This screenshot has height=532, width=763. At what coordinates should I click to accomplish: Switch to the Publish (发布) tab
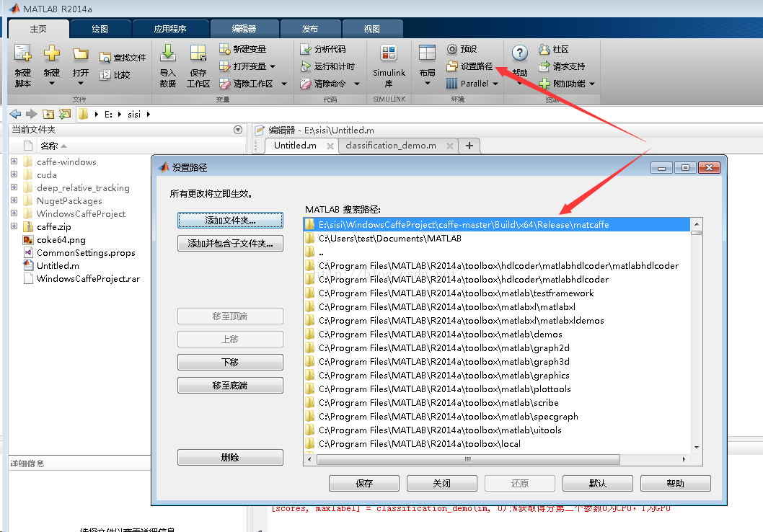[310, 29]
